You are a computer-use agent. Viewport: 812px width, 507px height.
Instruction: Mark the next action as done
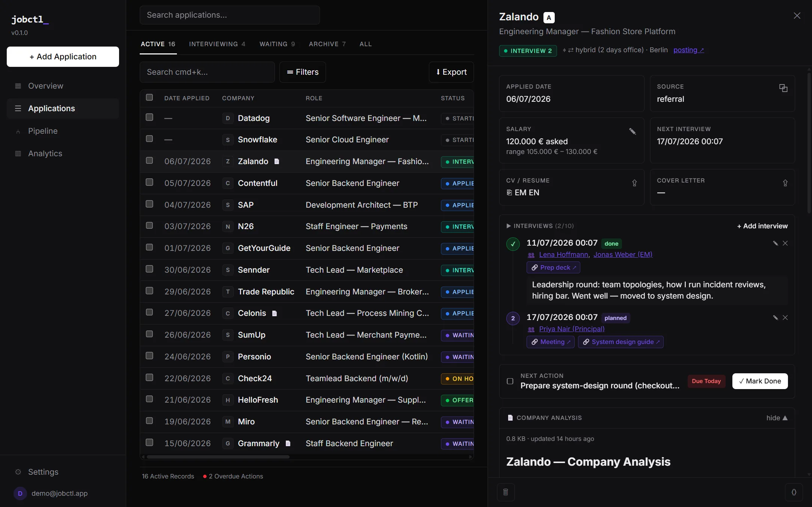(x=760, y=381)
